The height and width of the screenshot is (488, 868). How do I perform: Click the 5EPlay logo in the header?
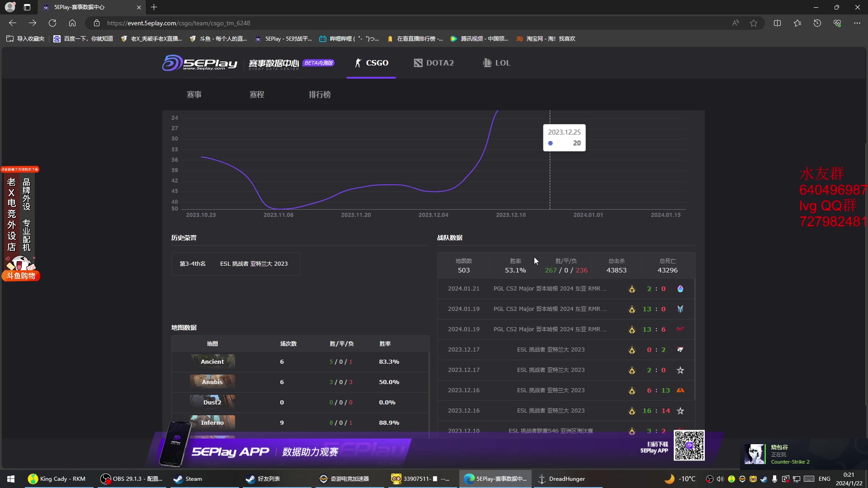200,63
